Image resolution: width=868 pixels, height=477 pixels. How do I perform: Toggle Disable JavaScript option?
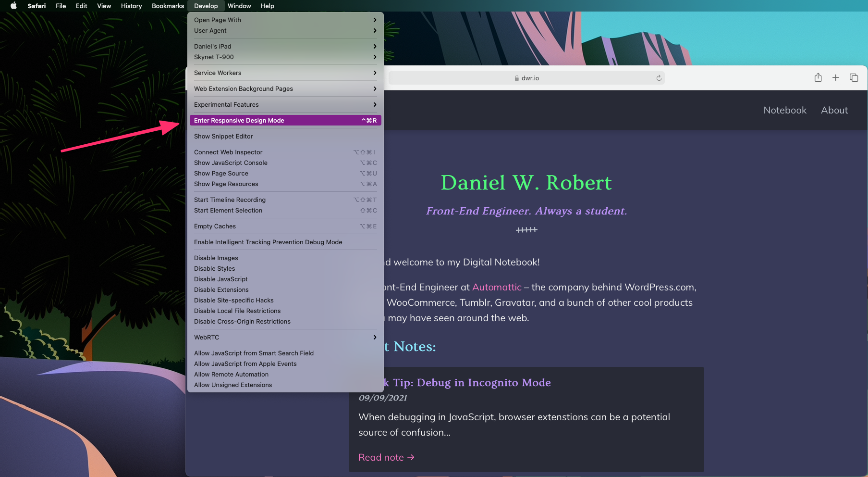coord(285,279)
